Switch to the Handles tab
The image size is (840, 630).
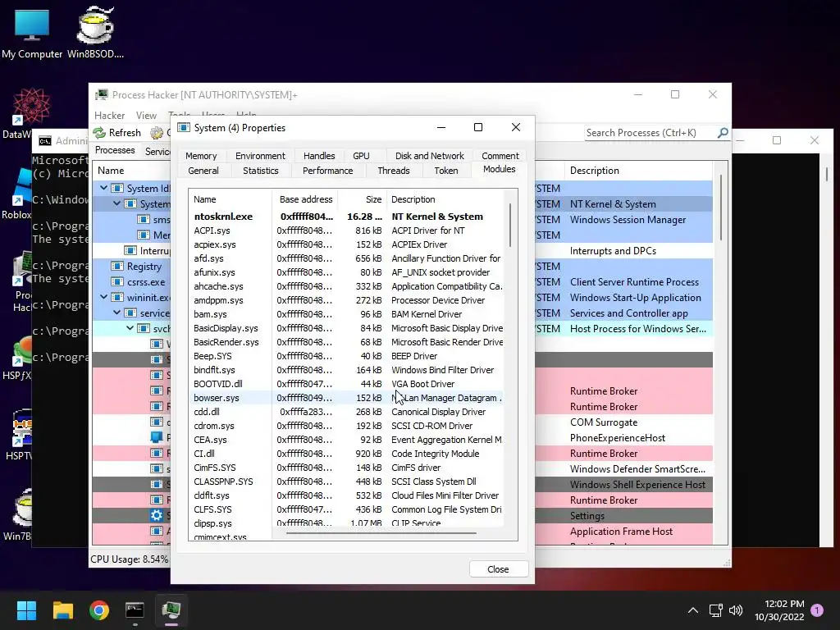coord(319,156)
